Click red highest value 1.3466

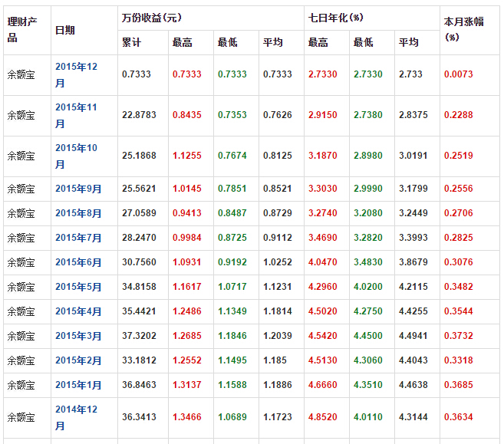186,417
